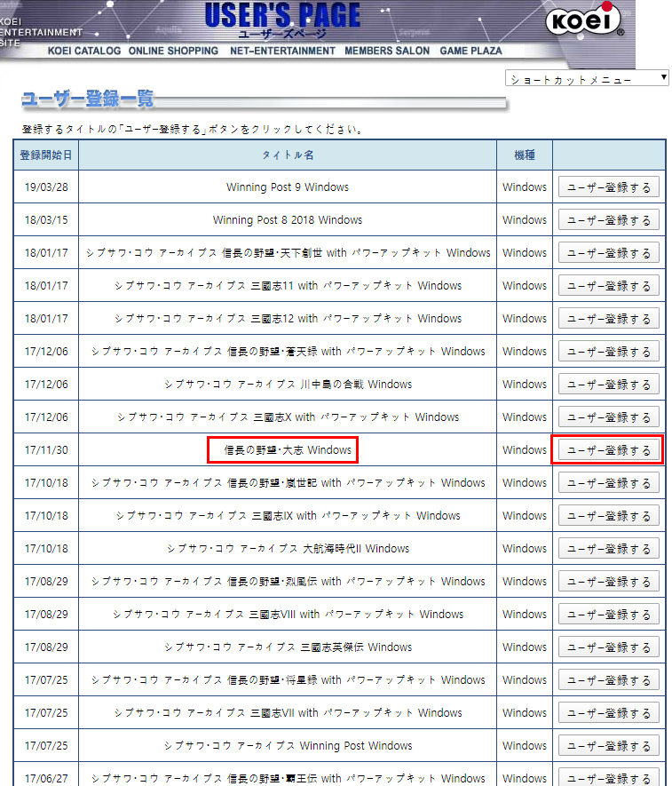Click the ユーザー登録一覧 page heading
The height and width of the screenshot is (786, 672).
88,99
